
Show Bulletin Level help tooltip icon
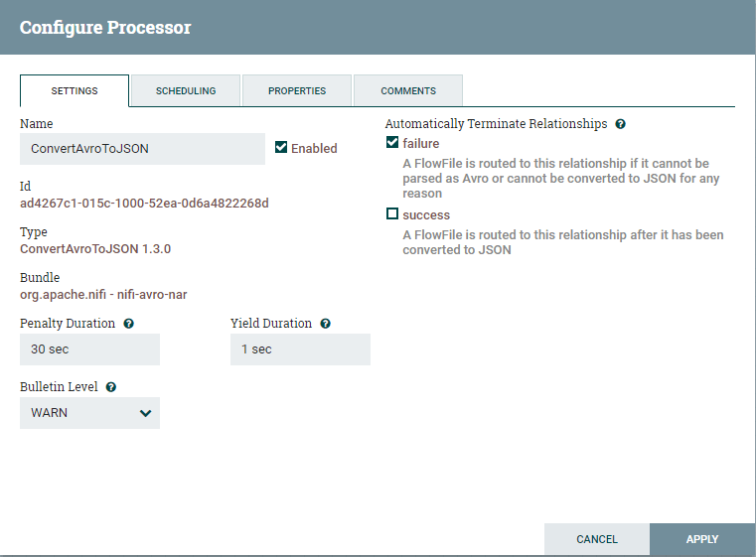click(x=111, y=387)
